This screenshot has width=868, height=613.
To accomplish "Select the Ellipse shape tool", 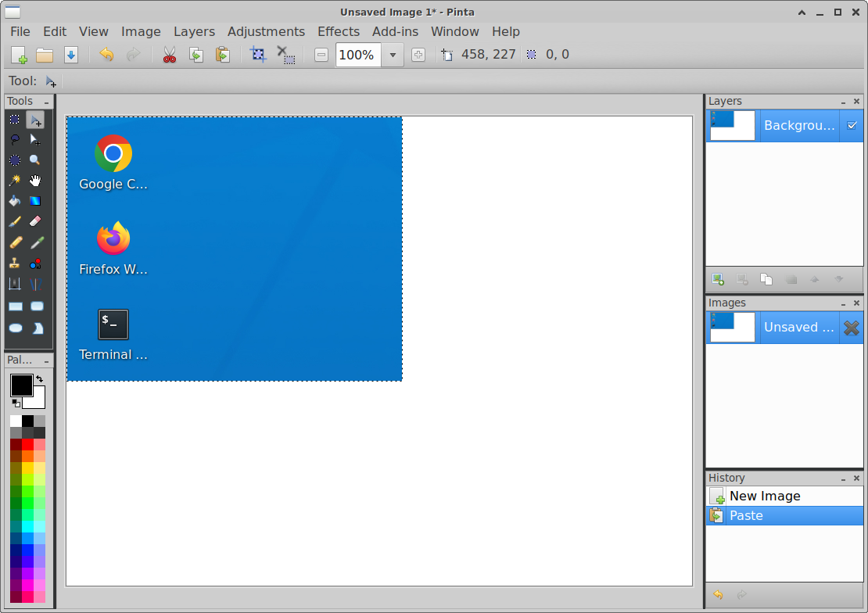I will point(15,328).
